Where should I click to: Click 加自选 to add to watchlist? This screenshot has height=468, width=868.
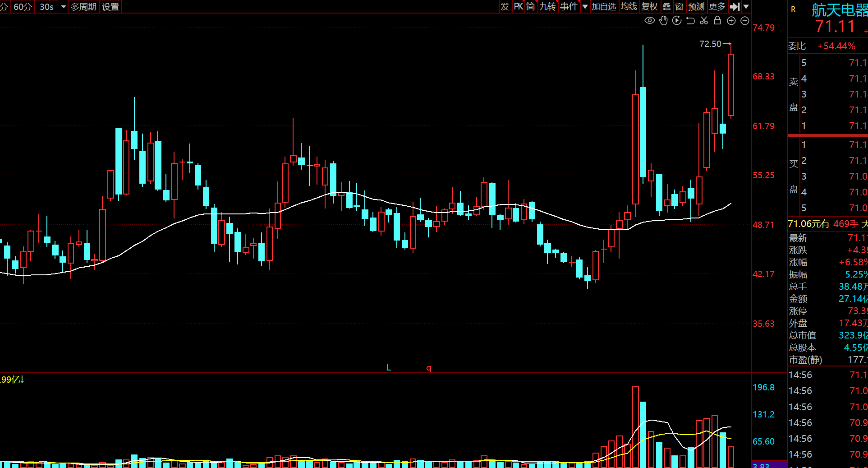[604, 7]
